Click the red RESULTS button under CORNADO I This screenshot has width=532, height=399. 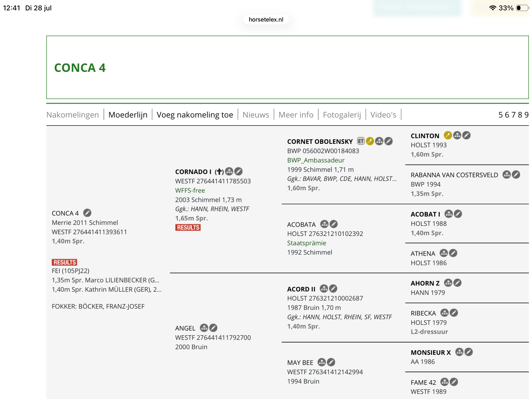click(188, 227)
